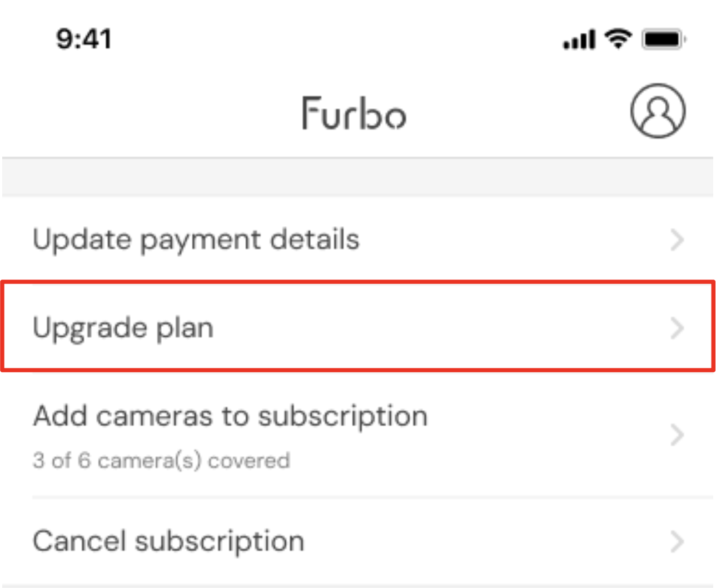Tap the battery indicator icon
Viewport: 716px width, 588px height.
click(663, 39)
